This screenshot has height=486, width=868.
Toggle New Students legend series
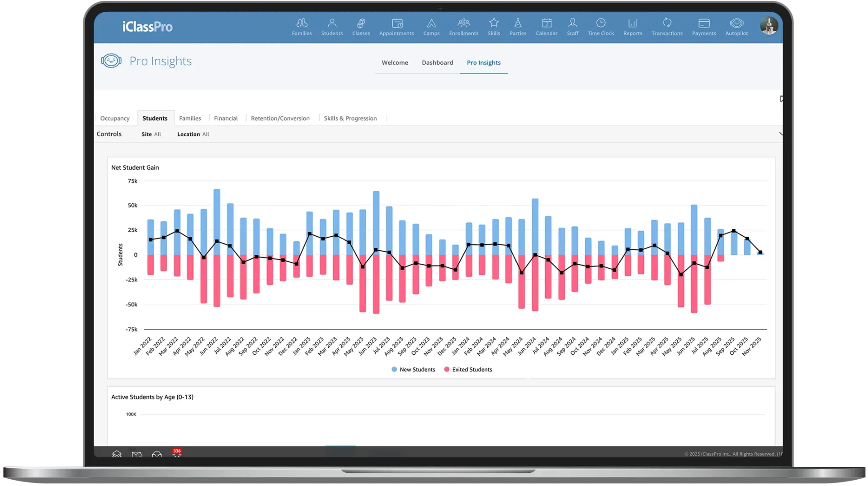point(413,369)
